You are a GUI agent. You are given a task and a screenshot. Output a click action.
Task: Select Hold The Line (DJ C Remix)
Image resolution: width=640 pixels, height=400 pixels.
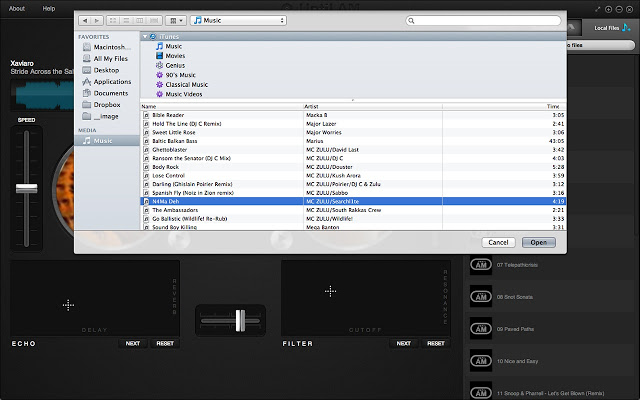(353, 124)
